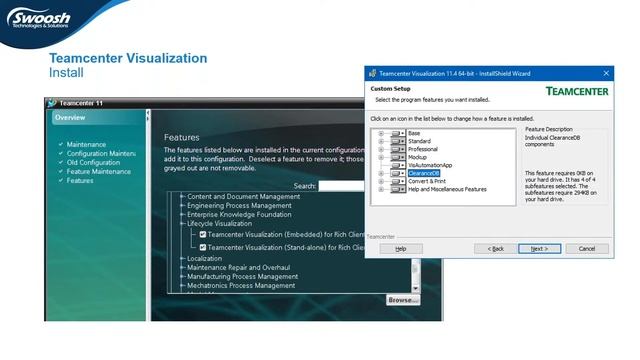
Task: Select the 'Standard' feature label
Action: click(419, 141)
